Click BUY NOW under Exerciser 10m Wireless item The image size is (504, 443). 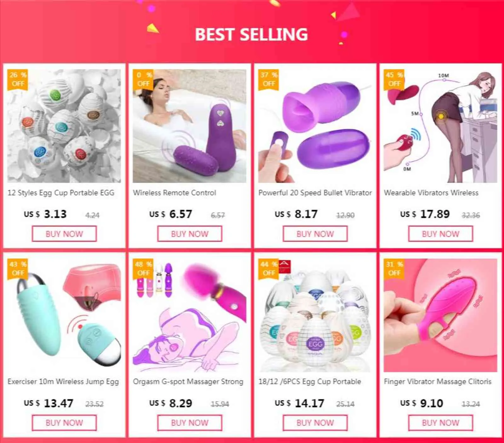point(64,423)
